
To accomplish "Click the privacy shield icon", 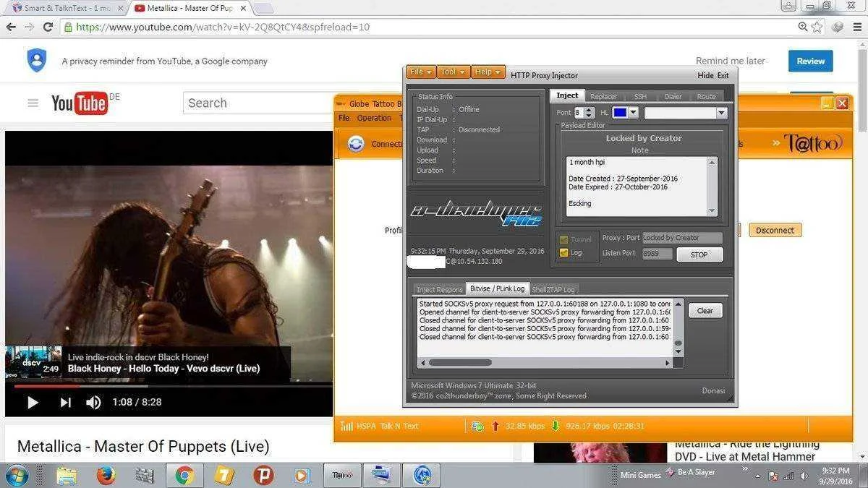I will [36, 61].
